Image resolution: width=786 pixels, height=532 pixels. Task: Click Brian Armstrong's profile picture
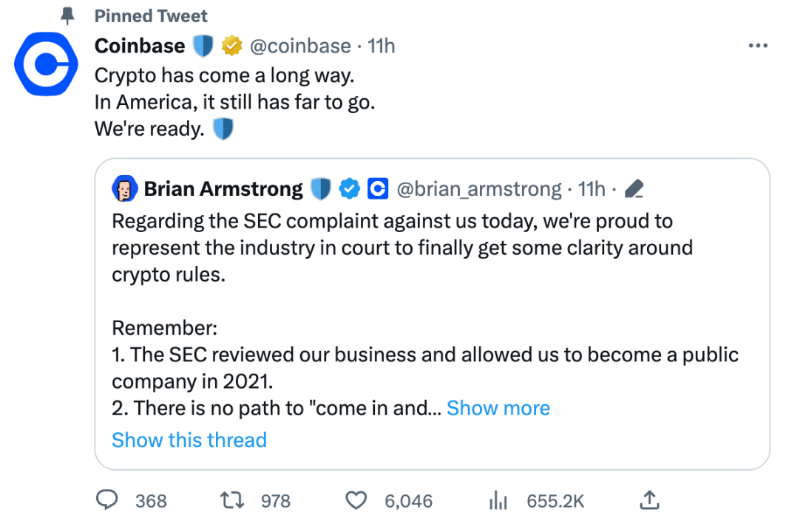(x=126, y=188)
